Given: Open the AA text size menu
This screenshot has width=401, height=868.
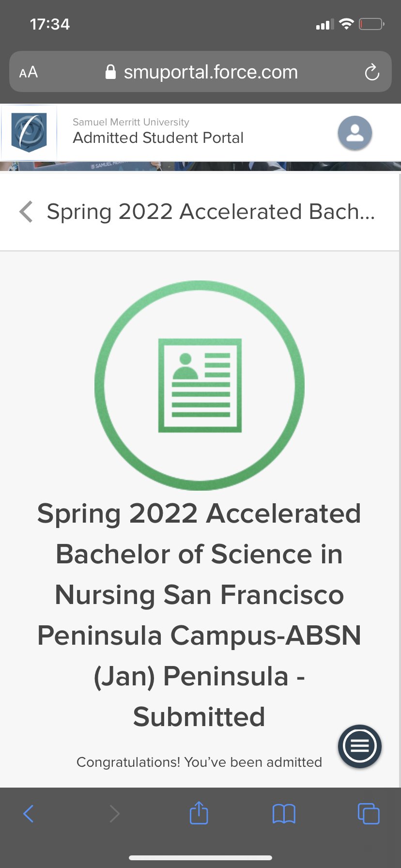Looking at the screenshot, I should point(29,72).
